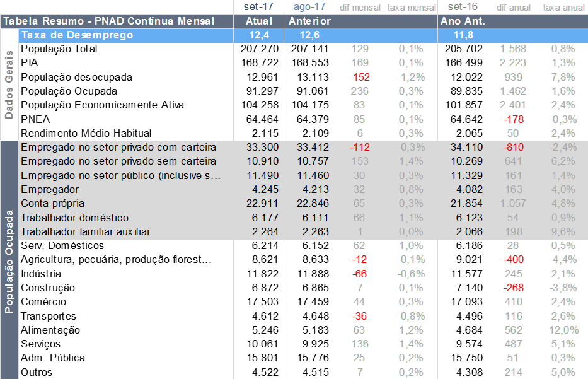Click the 'Ano Ant.' header cell
The image size is (588, 379).
click(x=463, y=21)
